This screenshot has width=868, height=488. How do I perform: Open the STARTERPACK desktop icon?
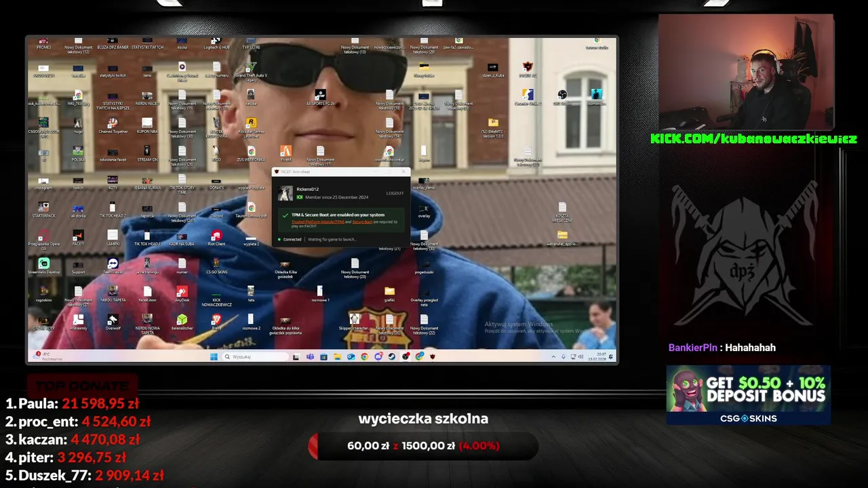(x=43, y=210)
